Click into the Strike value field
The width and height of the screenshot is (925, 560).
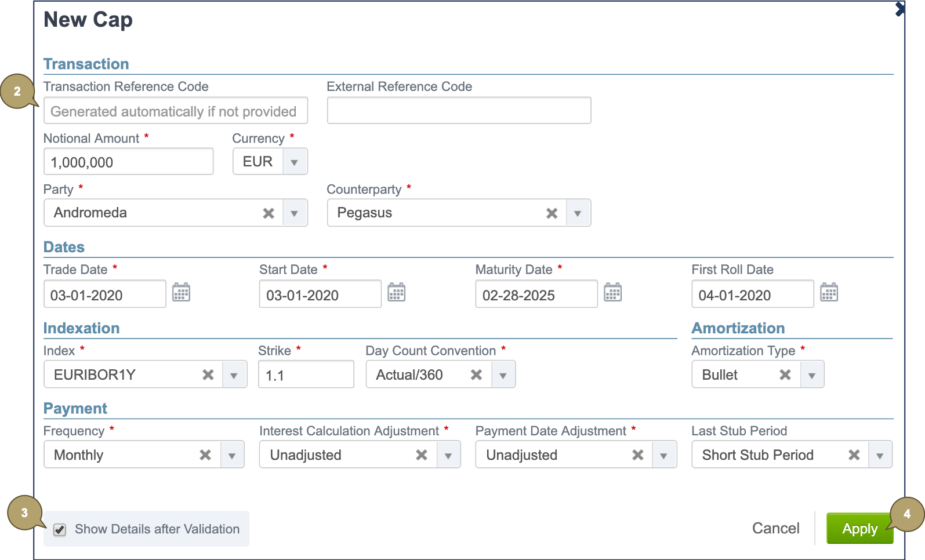(x=306, y=375)
